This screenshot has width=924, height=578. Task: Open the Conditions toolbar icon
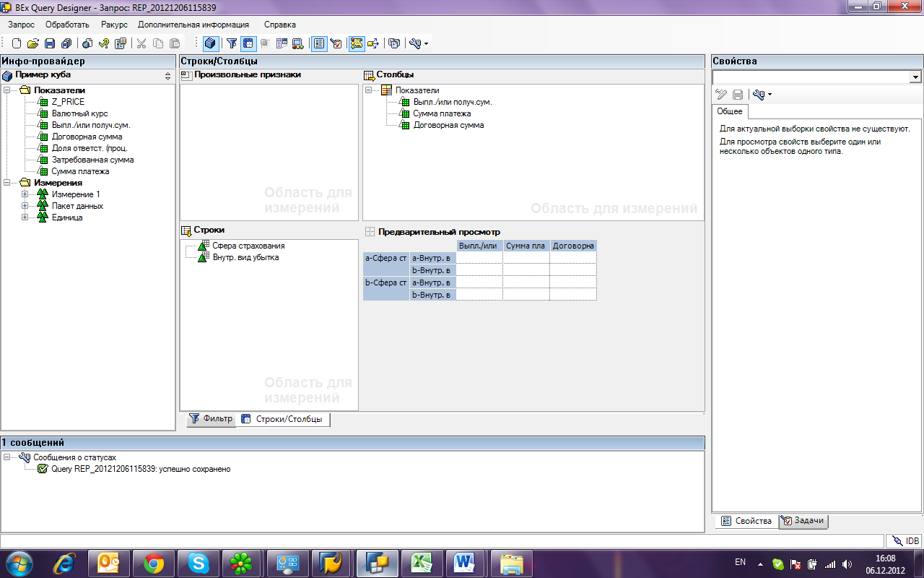(x=282, y=43)
